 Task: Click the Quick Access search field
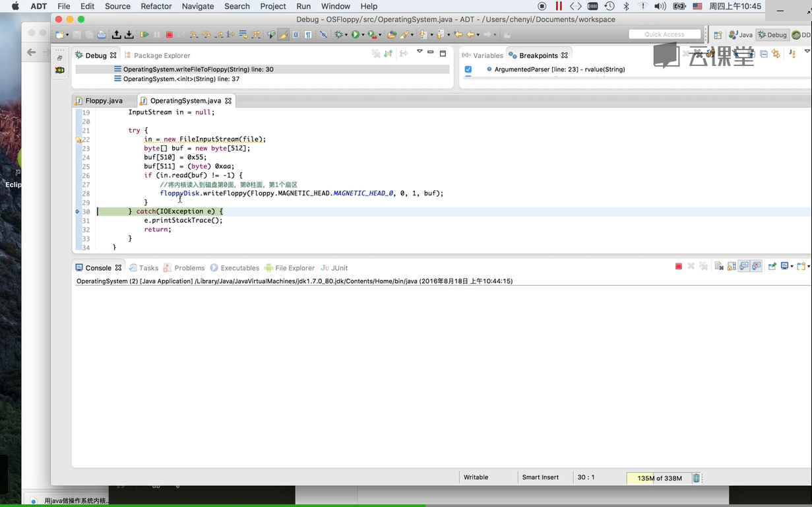[x=664, y=34]
